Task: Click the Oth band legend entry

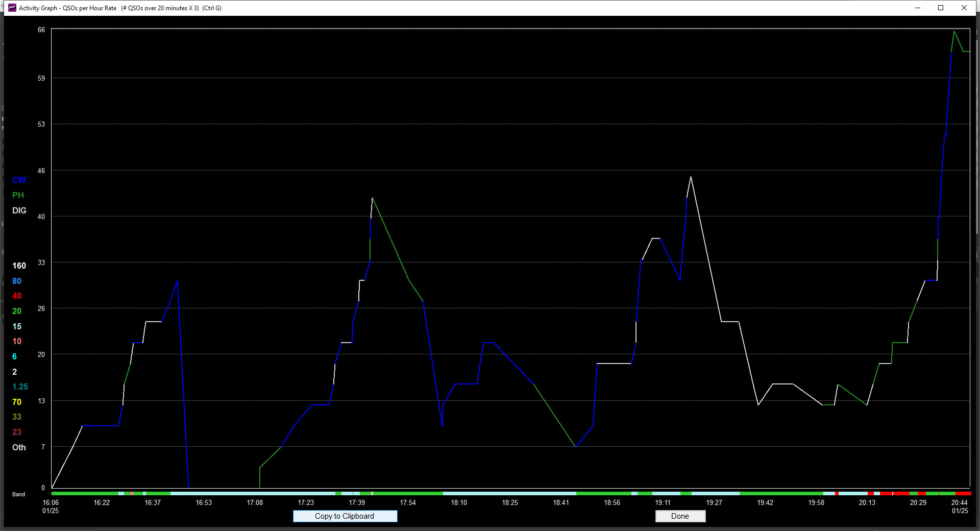Action: point(19,447)
